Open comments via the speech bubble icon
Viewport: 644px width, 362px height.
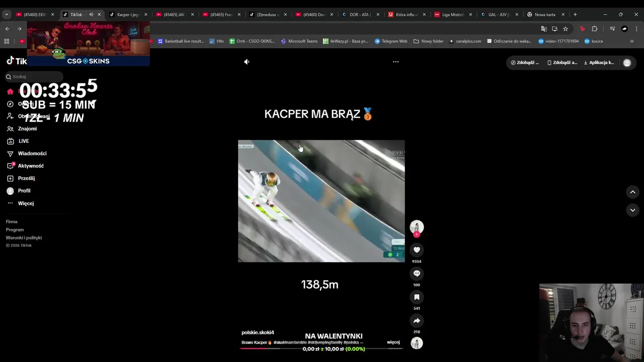(417, 274)
